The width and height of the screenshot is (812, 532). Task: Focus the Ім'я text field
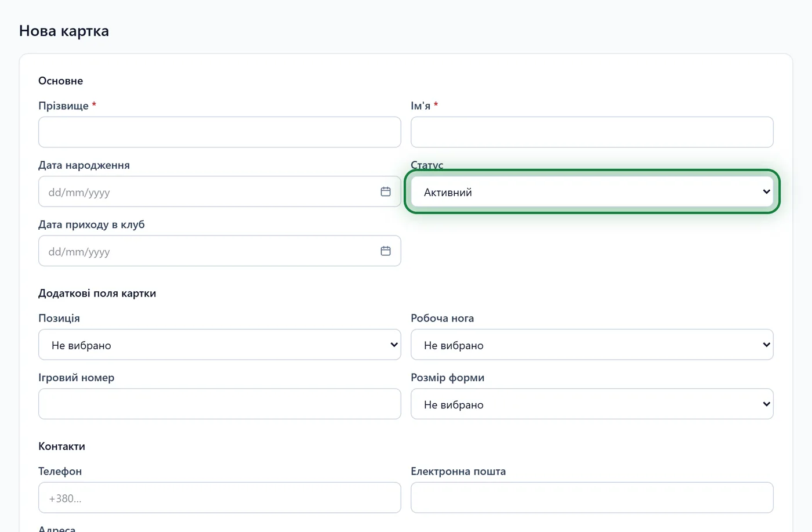pyautogui.click(x=592, y=132)
